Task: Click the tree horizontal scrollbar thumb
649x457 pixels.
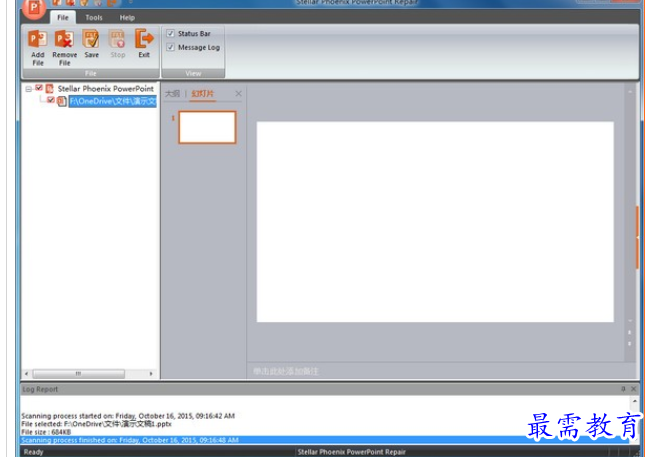Action: [79, 374]
